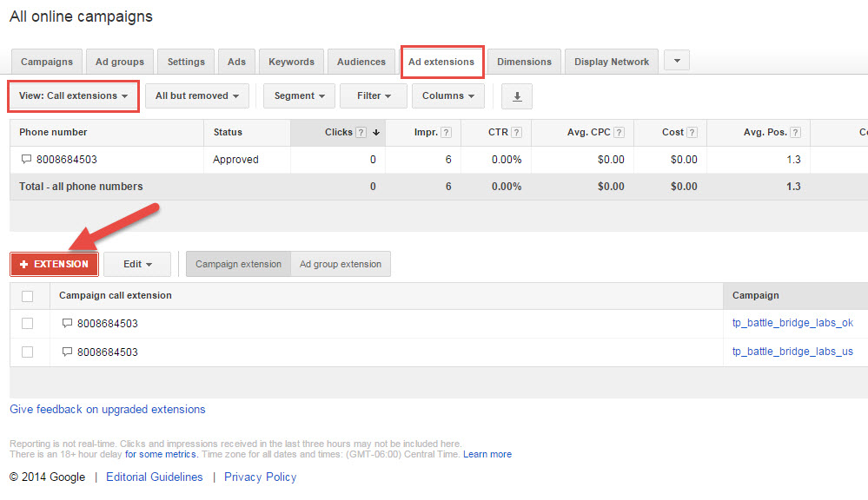Check the box for tp_battle_bridge_labs_ok extension row
The height and width of the screenshot is (500, 868).
[x=28, y=324]
